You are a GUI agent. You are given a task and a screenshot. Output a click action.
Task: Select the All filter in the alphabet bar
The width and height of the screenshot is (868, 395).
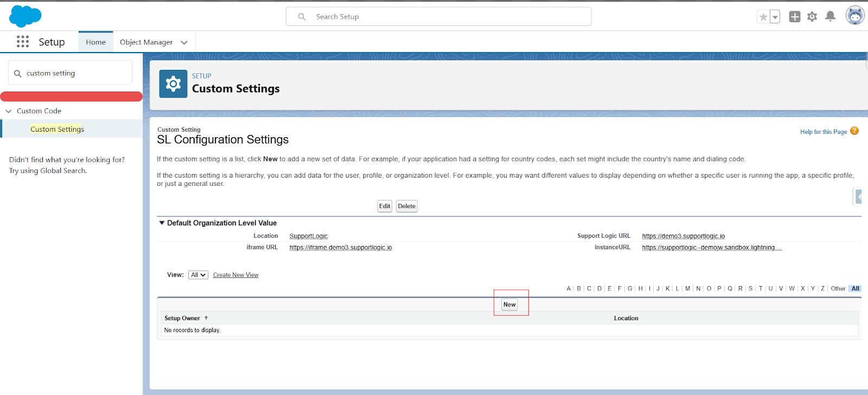(x=856, y=289)
